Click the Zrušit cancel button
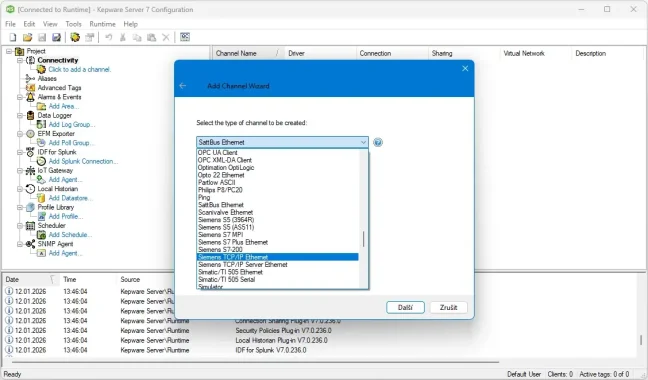This screenshot has height=380, width=648. coord(448,307)
